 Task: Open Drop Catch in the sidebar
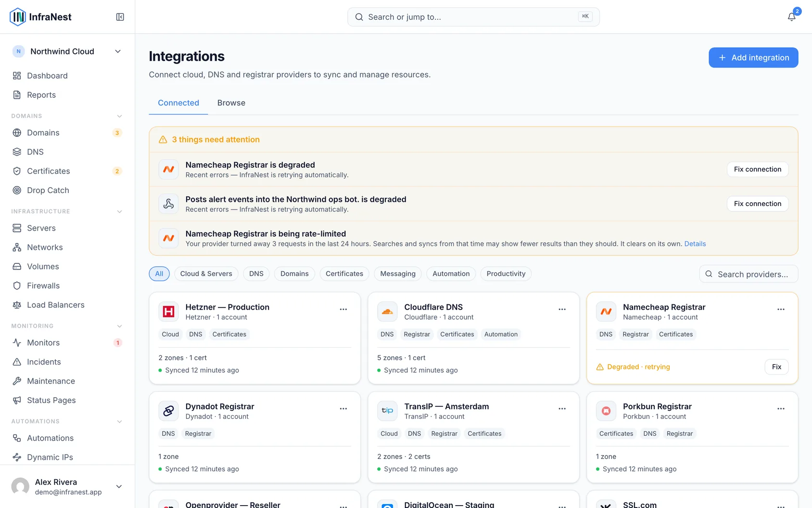67,191
